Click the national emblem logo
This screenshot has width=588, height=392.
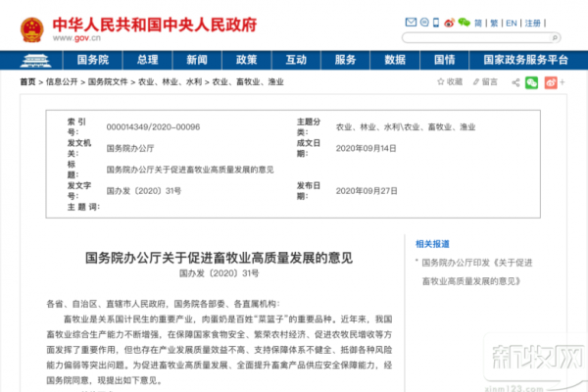[32, 30]
